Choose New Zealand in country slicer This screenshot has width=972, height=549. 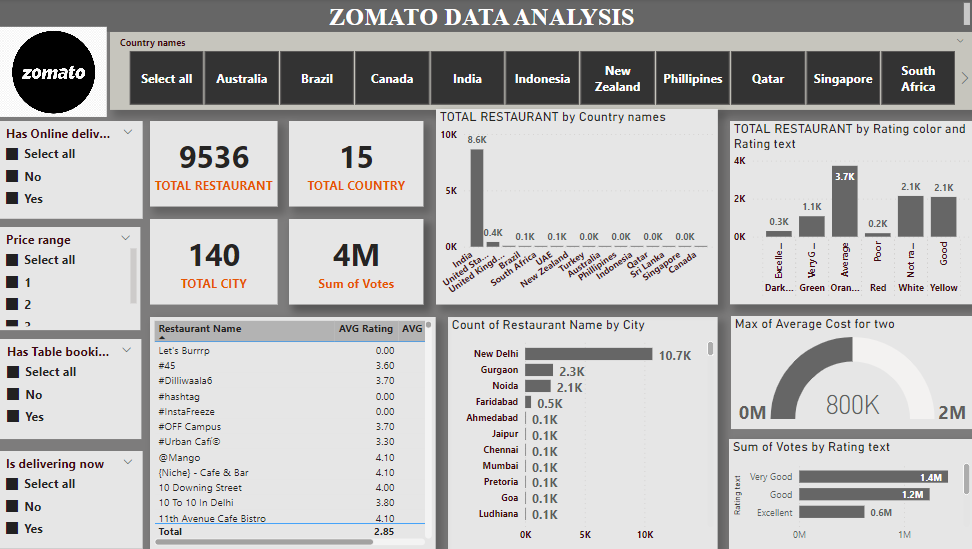pyautogui.click(x=617, y=79)
